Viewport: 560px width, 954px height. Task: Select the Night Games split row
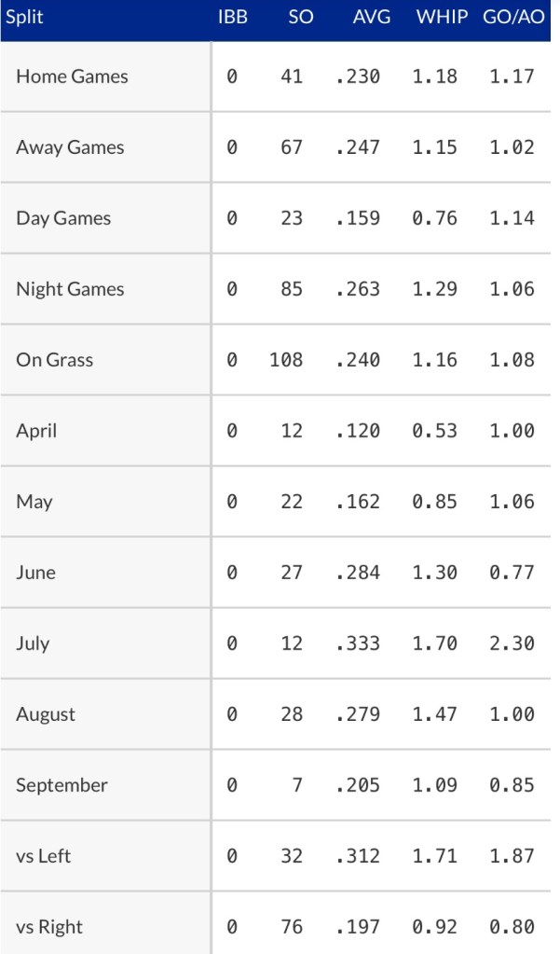(x=70, y=289)
